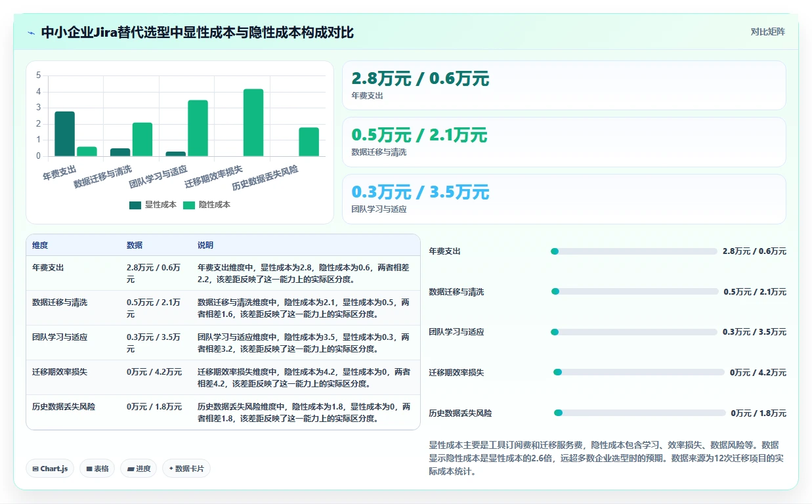The width and height of the screenshot is (812, 504).
Task: Click the 进度 tag chip
Action: pyautogui.click(x=139, y=469)
